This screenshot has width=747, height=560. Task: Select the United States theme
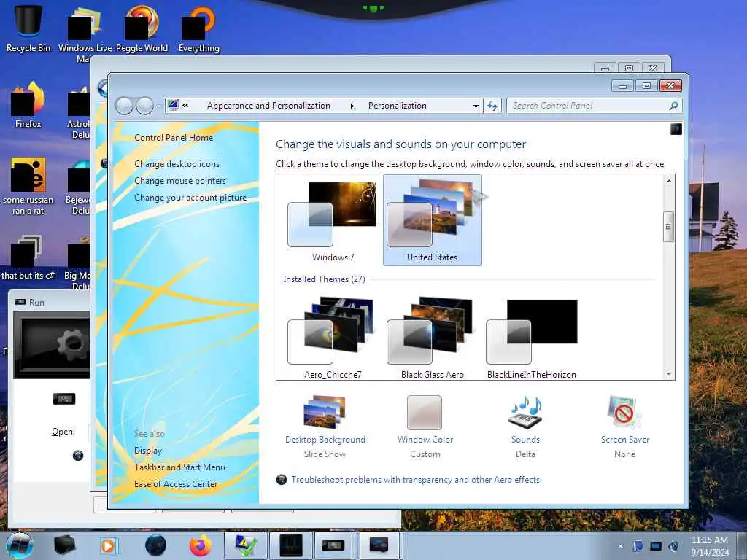click(432, 220)
